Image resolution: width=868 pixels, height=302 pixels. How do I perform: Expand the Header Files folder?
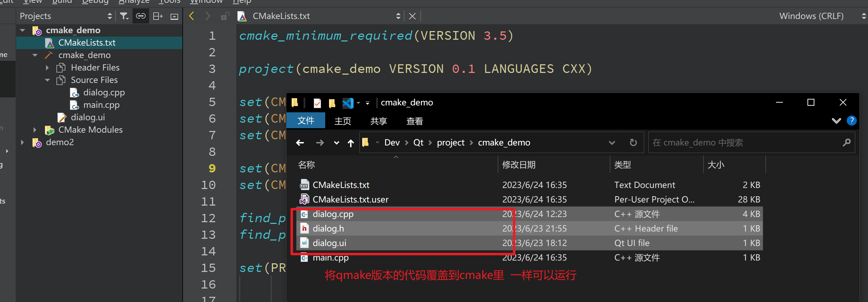(x=47, y=68)
